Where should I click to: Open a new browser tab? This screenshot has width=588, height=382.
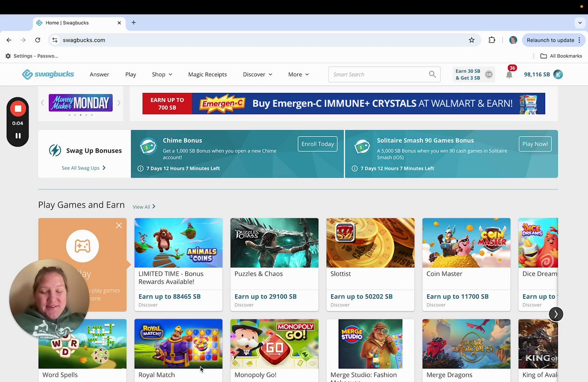[134, 22]
